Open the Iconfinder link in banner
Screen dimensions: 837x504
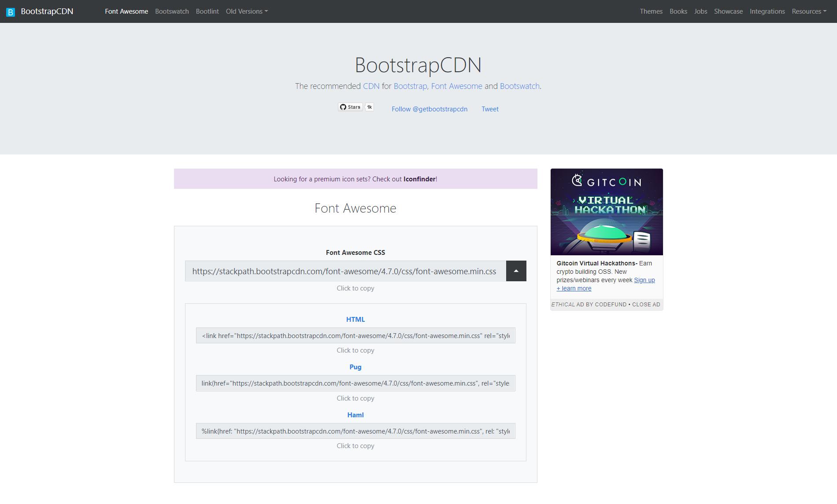click(x=419, y=179)
